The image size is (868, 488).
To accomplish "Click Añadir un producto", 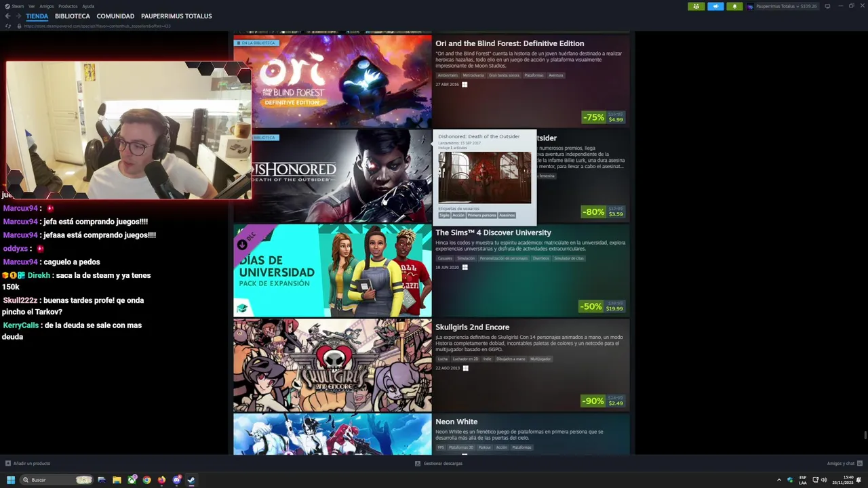I will 28,464.
